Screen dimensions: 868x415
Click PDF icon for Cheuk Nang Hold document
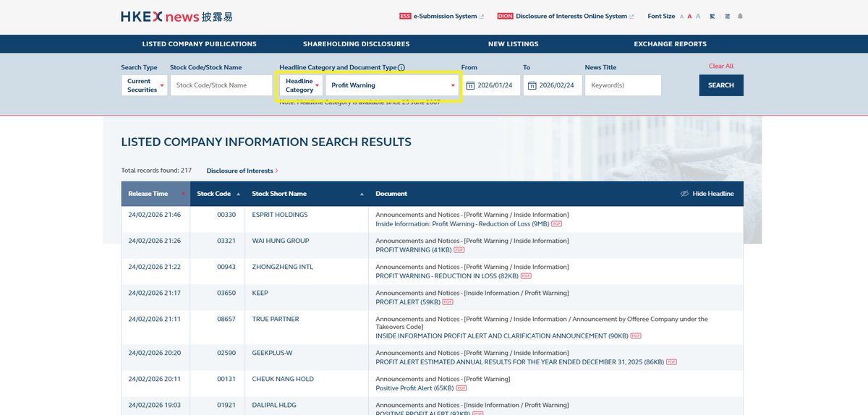tap(461, 388)
